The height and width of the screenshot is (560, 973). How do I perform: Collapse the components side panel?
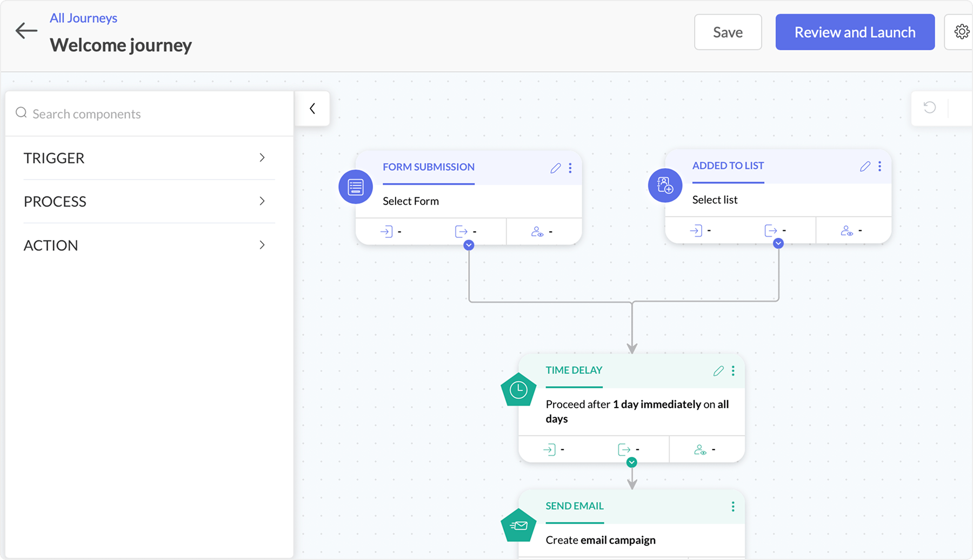tap(312, 109)
